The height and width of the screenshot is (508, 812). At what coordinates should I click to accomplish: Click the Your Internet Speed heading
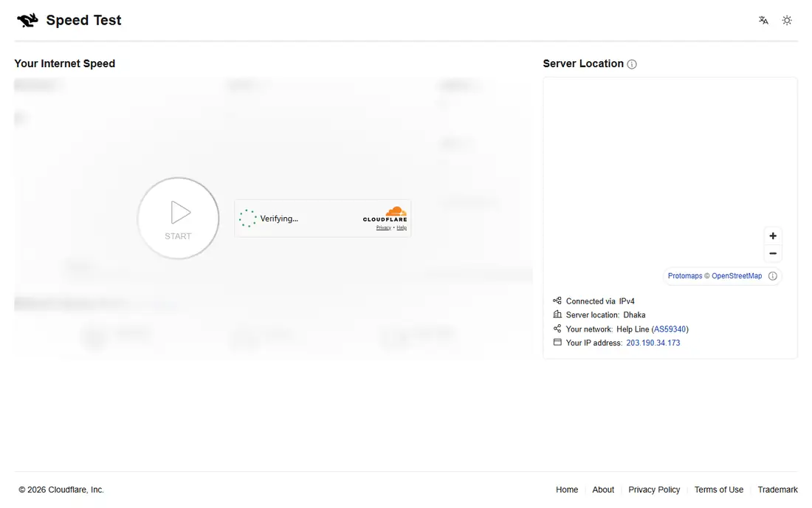65,63
